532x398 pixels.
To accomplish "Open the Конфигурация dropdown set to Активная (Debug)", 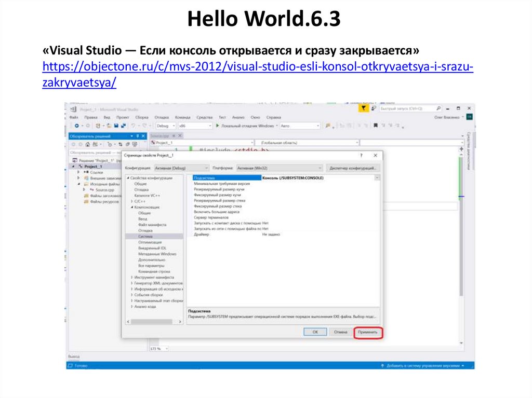I will 181,168.
